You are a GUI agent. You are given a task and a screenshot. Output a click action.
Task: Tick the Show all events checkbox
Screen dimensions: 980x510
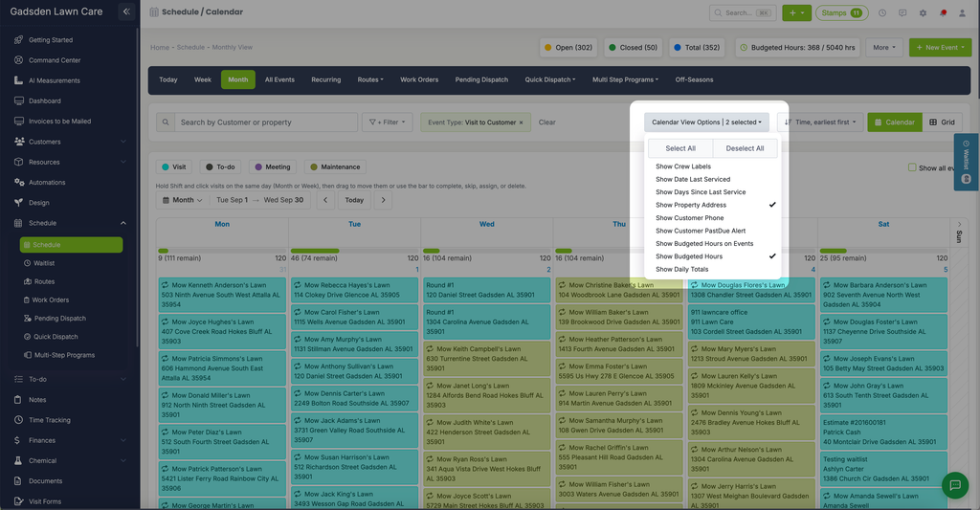click(912, 167)
